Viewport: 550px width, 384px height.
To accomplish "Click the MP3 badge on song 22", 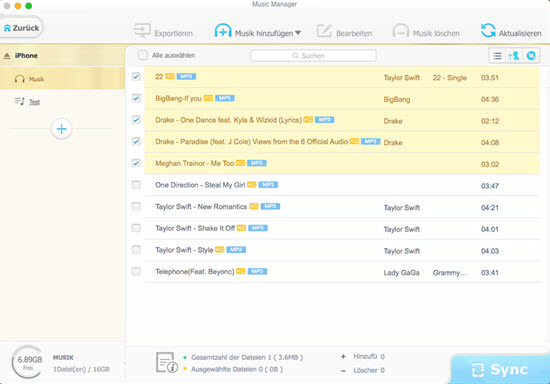I will [186, 76].
